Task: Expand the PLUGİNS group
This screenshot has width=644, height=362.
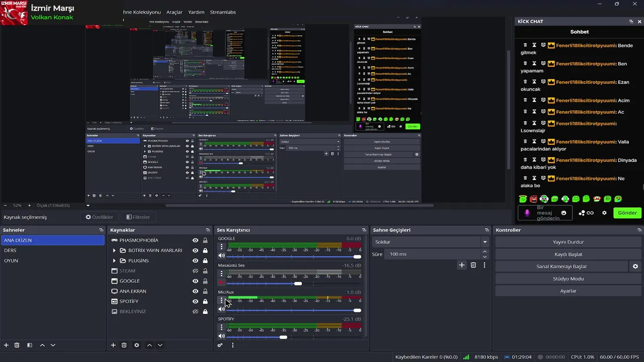Action: [114, 260]
